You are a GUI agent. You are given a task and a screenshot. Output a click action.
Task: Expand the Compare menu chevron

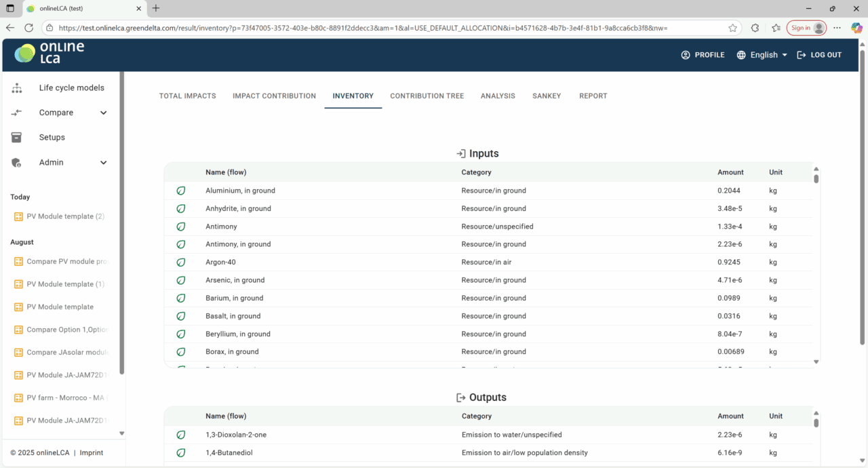point(104,113)
